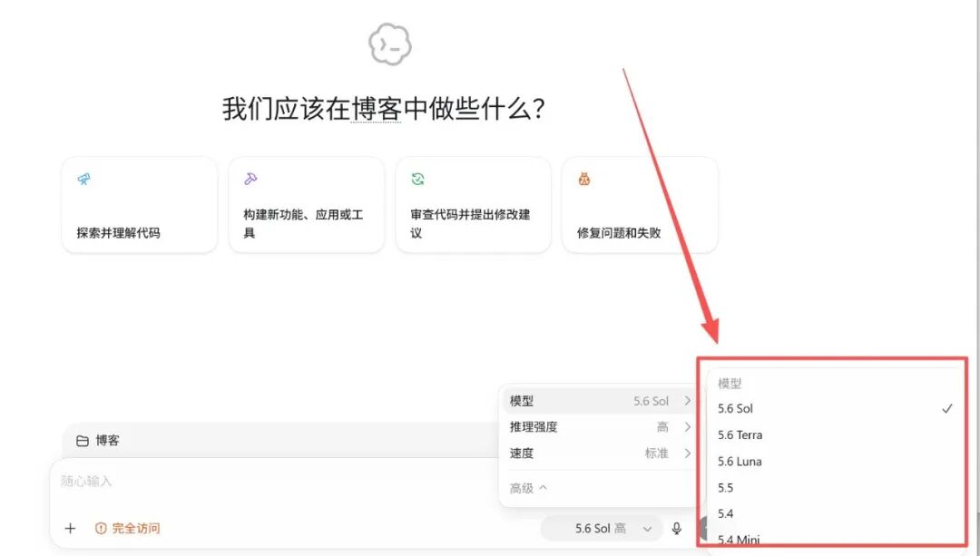Choose the 5.6 Luna model
The width and height of the screenshot is (980, 556).
(x=836, y=462)
